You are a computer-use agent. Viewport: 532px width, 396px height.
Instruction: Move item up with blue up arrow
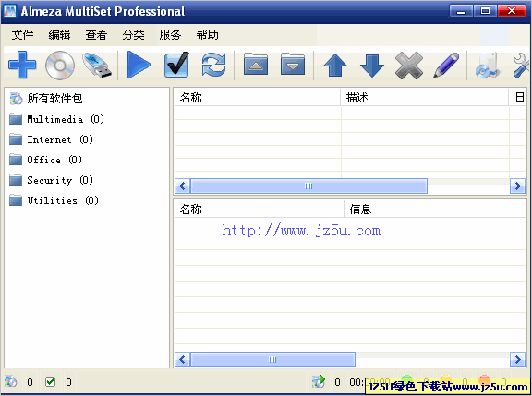pos(335,66)
